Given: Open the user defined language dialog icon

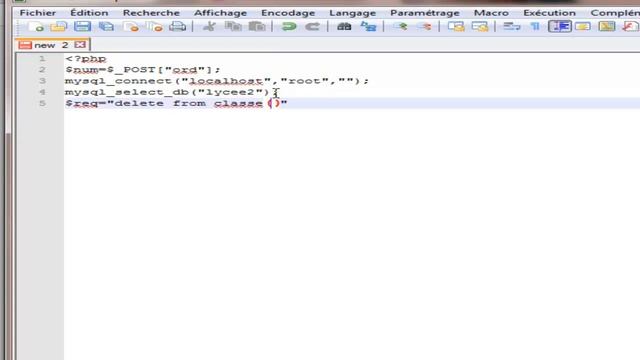Looking at the screenshot, I should point(583,27).
